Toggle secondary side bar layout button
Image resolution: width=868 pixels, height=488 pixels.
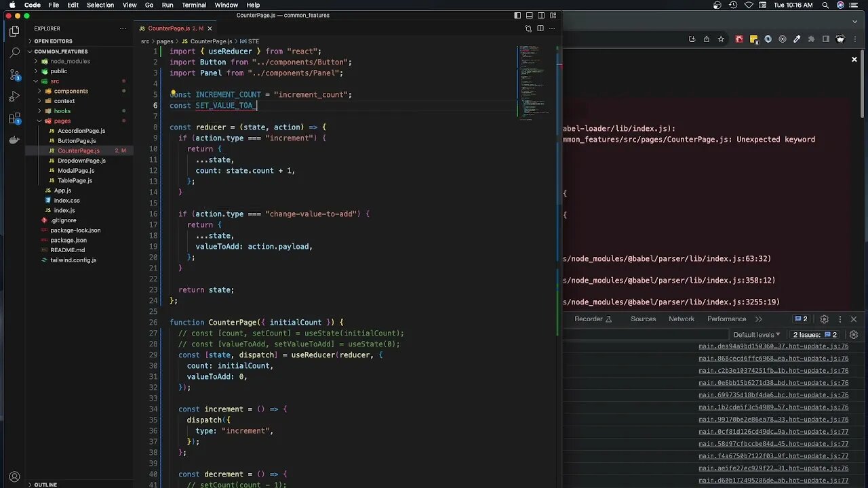541,15
